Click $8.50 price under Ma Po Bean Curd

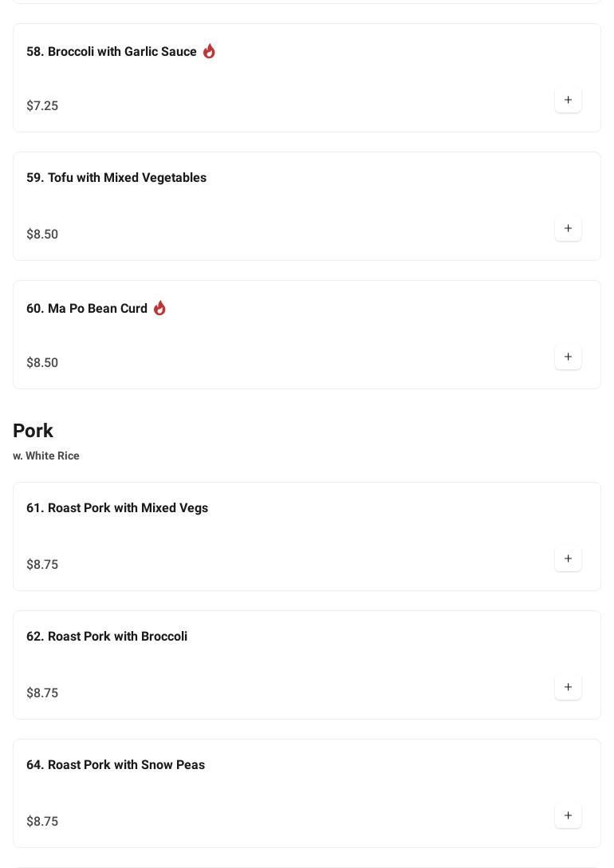[42, 363]
